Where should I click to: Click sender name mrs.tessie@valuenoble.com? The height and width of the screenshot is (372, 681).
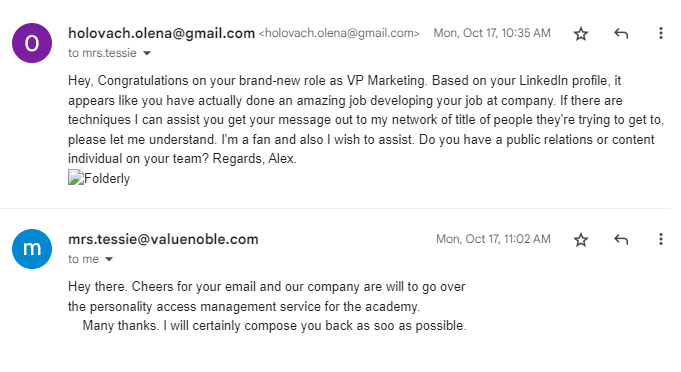click(x=163, y=239)
